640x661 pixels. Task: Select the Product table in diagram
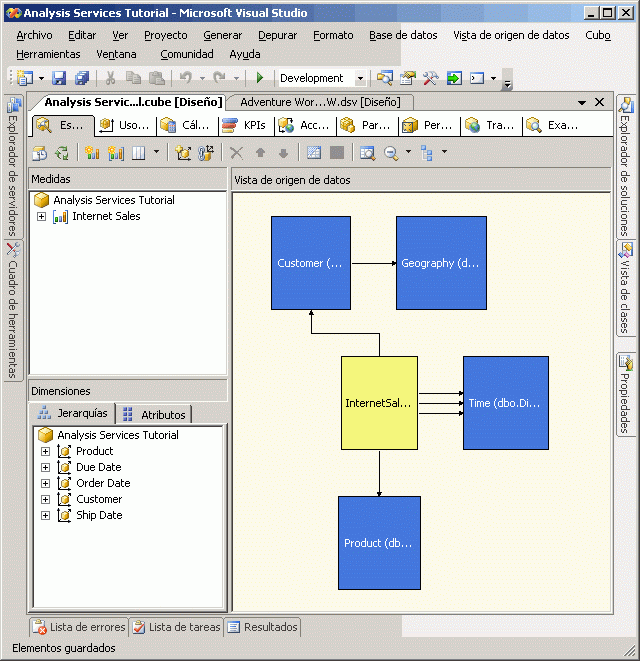(x=379, y=543)
